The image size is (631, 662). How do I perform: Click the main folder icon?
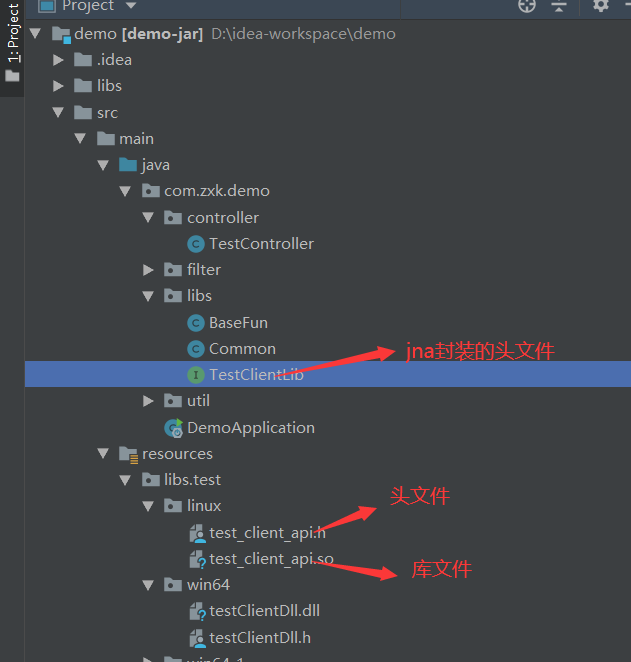pos(106,138)
